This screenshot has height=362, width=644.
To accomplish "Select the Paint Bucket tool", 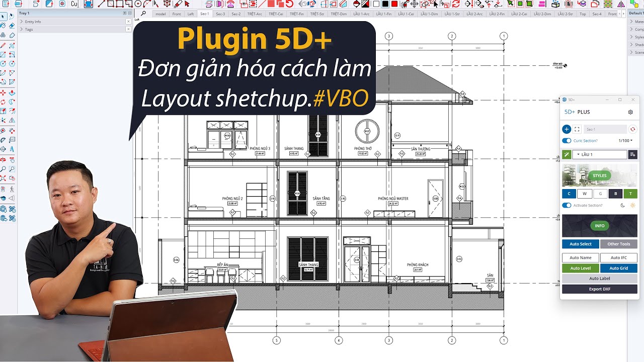I will (3, 25).
